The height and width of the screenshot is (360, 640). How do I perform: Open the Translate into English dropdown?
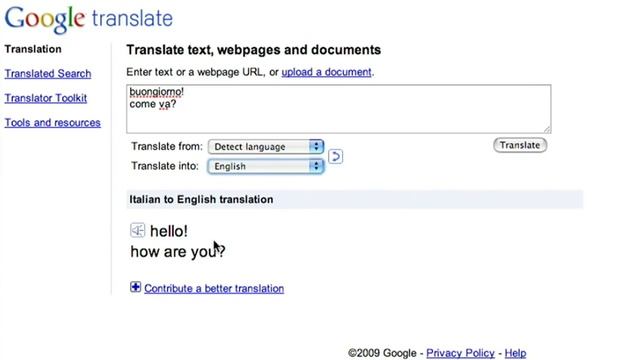point(266,166)
